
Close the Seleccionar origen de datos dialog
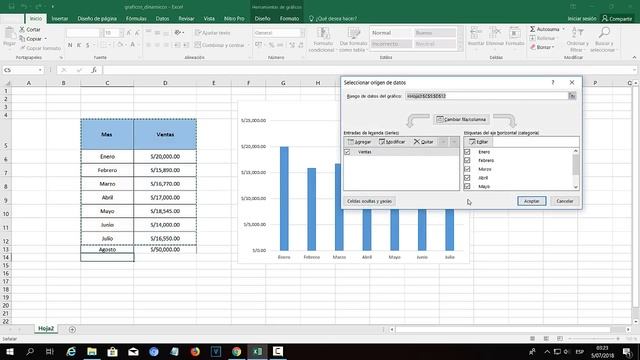[x=572, y=82]
